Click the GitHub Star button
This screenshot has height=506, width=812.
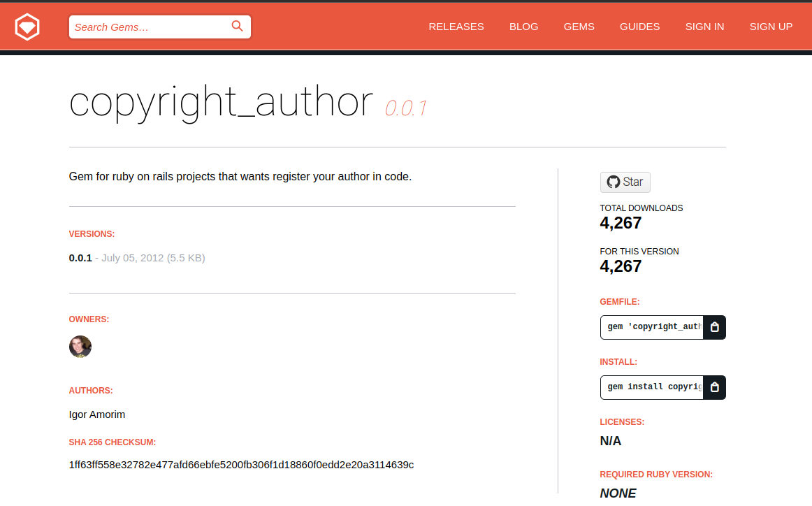625,182
